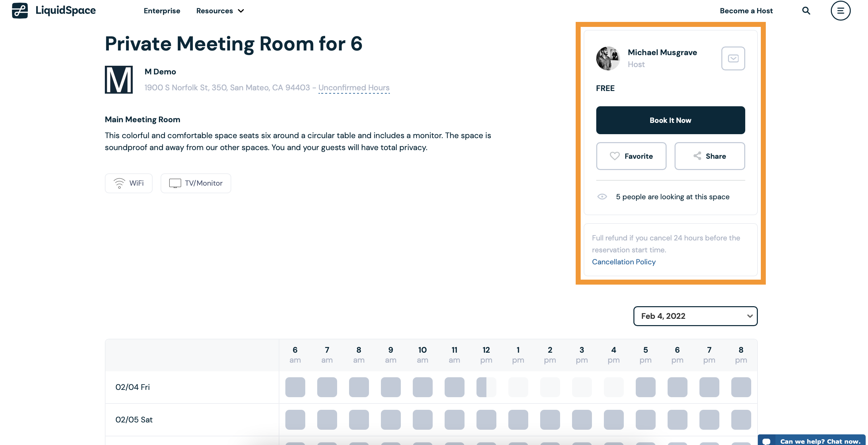Message the host via envelope icon
Screen dimensions: 868x445
(x=733, y=58)
